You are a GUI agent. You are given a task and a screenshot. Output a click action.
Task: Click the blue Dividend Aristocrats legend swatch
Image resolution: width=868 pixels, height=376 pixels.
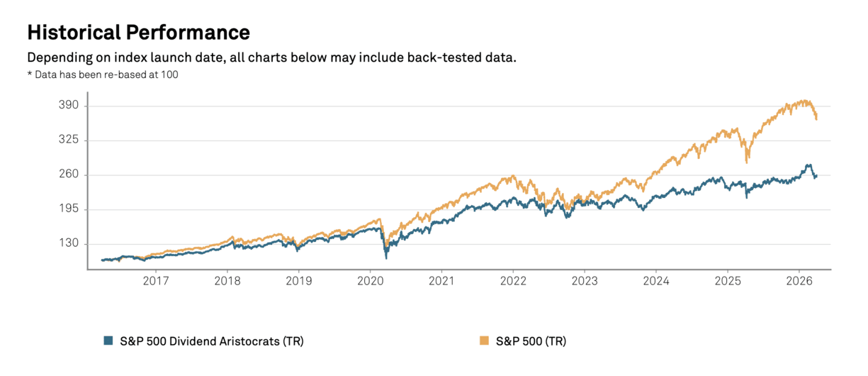pyautogui.click(x=108, y=341)
